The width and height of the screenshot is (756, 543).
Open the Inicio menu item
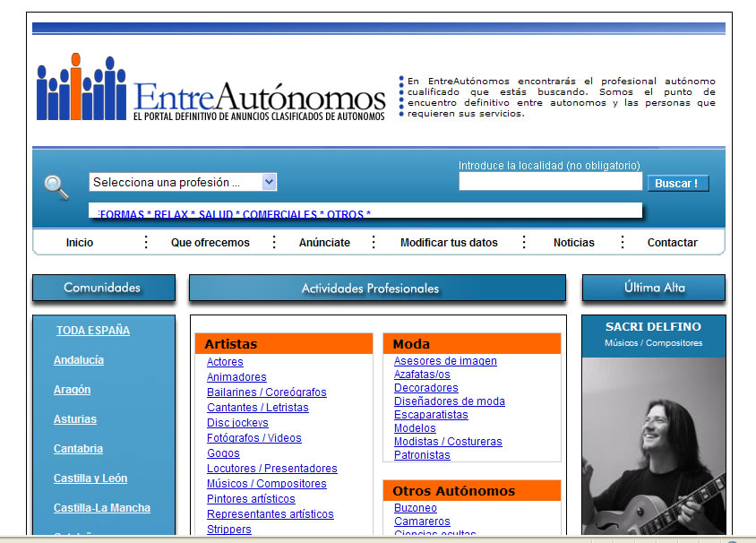[80, 243]
